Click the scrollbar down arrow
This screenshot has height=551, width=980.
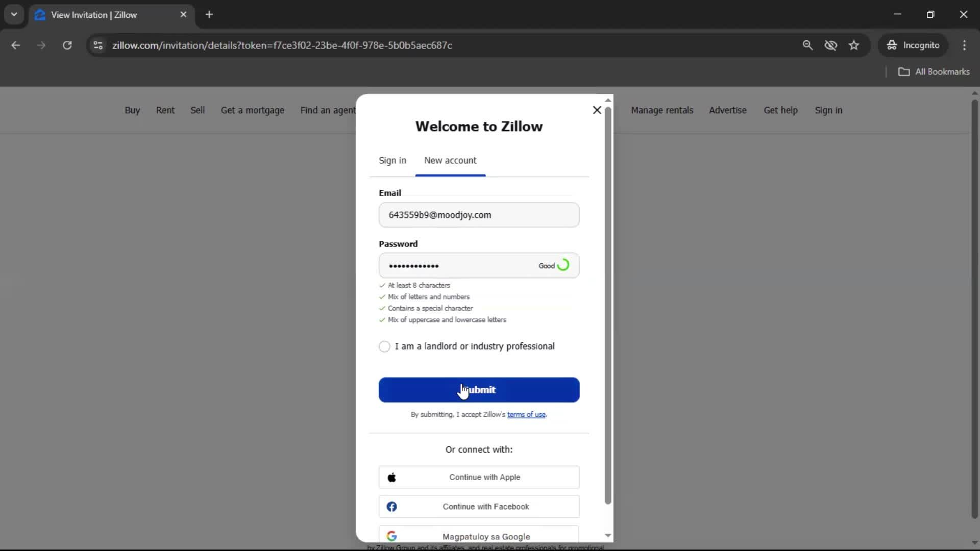point(607,535)
